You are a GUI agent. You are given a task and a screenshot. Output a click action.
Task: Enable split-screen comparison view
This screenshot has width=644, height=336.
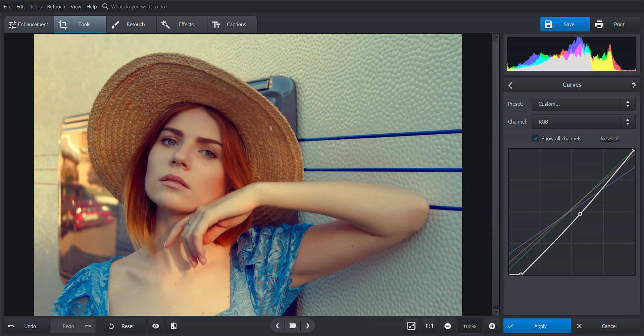174,326
